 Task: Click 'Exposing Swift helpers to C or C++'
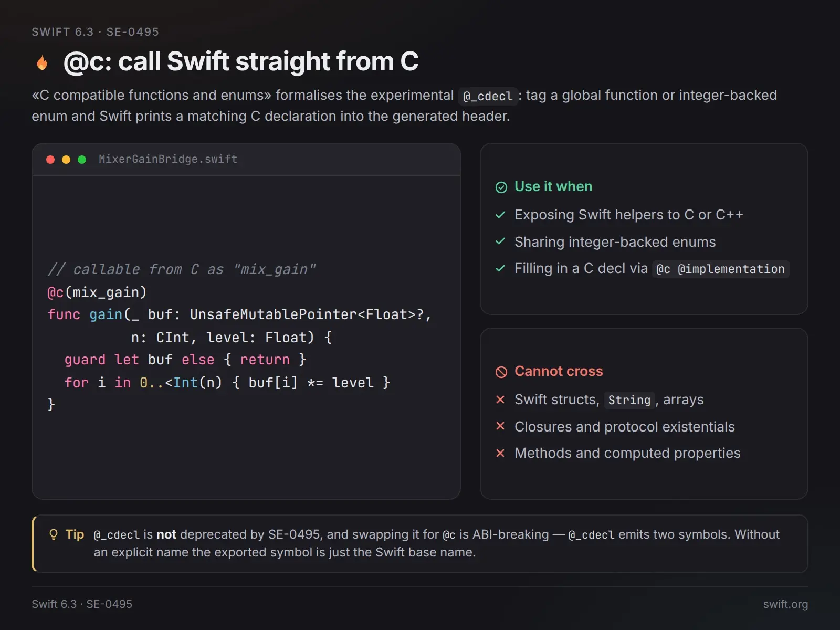click(x=629, y=215)
